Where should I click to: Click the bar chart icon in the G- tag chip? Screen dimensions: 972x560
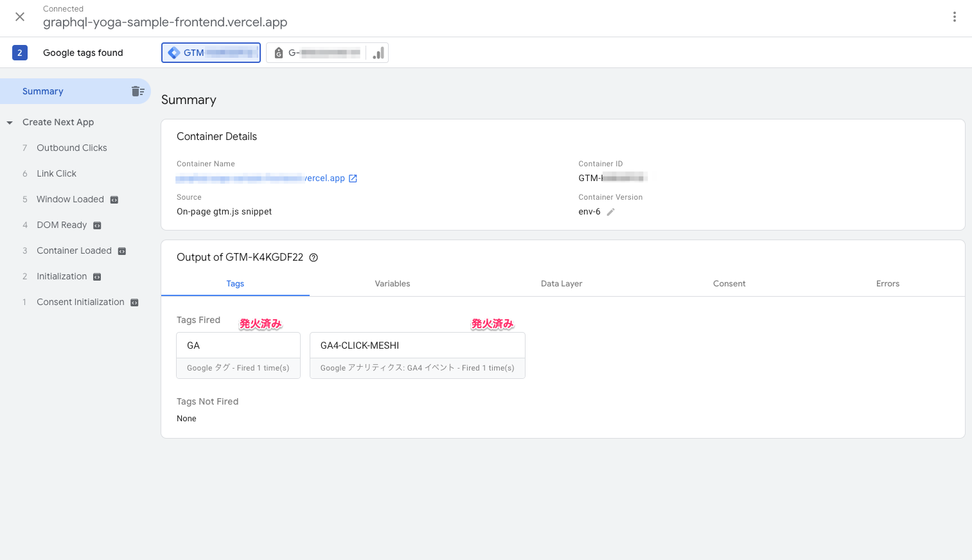coord(378,53)
